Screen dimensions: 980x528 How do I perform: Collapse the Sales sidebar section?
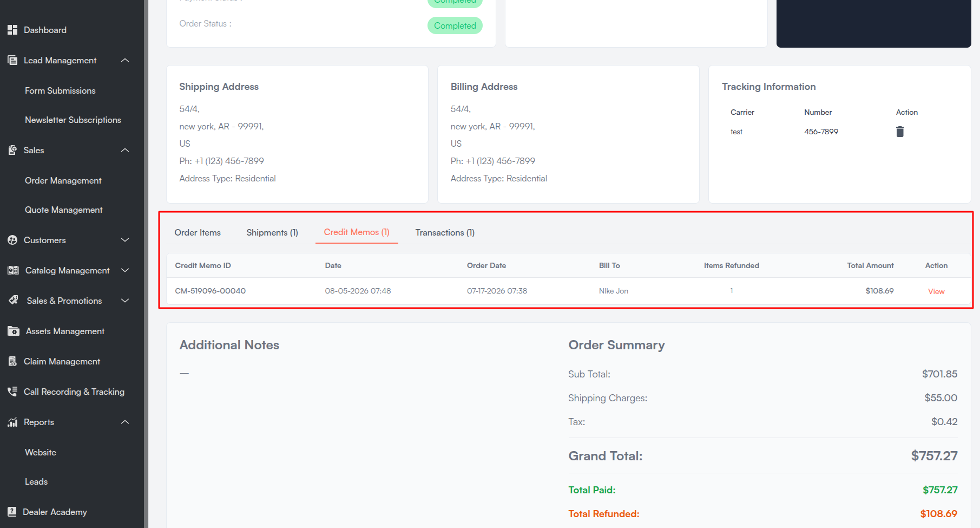125,150
